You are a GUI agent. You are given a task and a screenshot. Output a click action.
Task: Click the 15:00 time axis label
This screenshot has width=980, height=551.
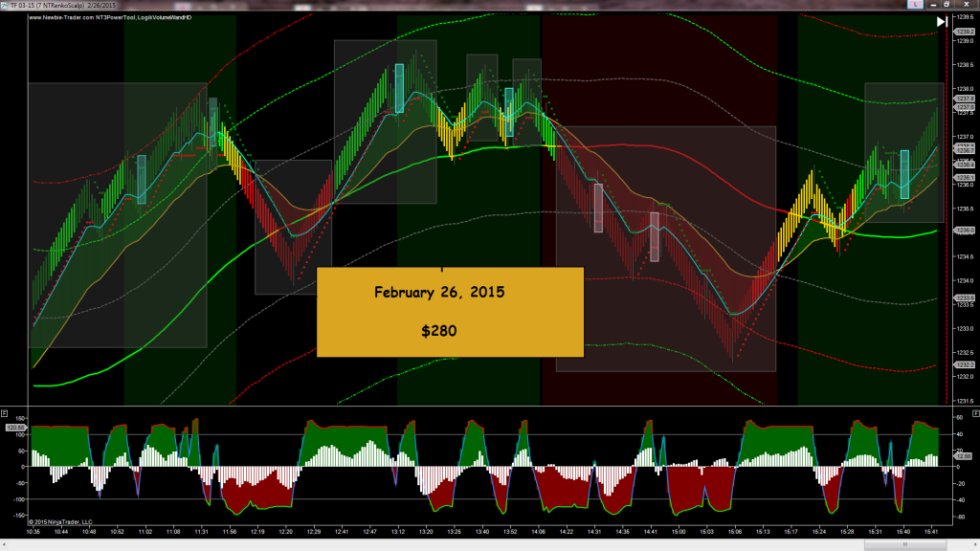tap(679, 532)
